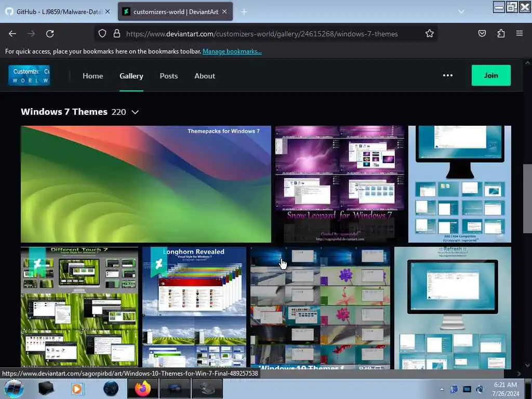Open the Refresh visual style thumbnail
The width and height of the screenshot is (532, 399).
click(x=453, y=308)
